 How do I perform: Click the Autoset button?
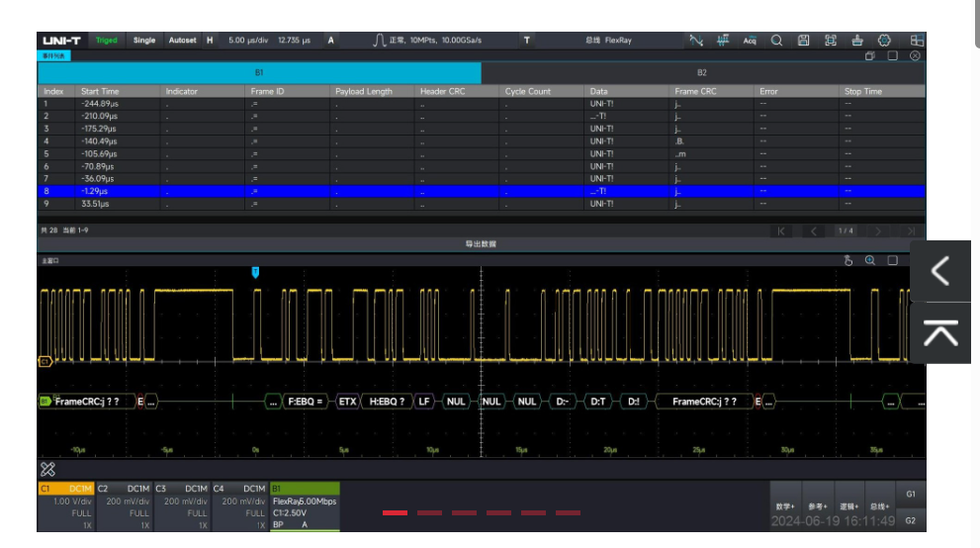pyautogui.click(x=182, y=40)
